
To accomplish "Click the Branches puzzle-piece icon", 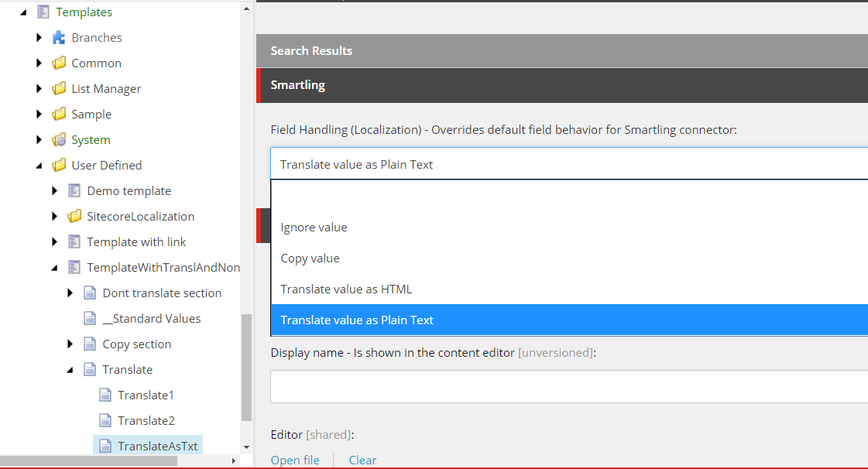I will pyautogui.click(x=59, y=37).
